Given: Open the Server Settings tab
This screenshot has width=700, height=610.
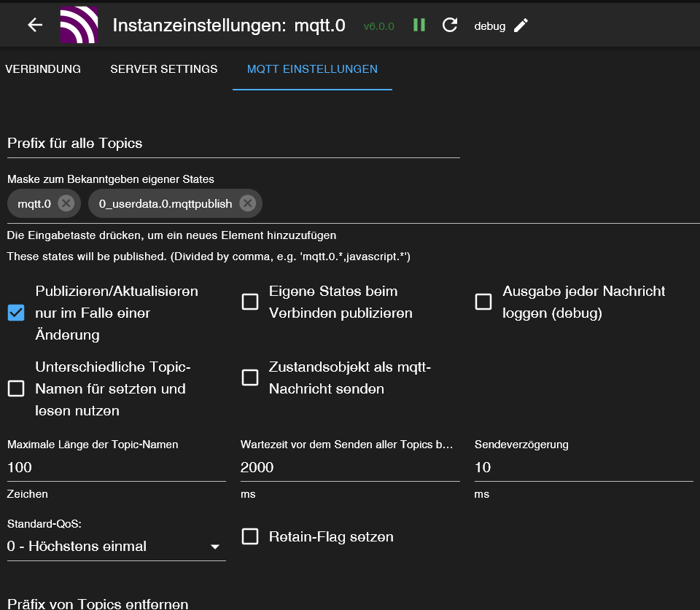Looking at the screenshot, I should (x=164, y=69).
